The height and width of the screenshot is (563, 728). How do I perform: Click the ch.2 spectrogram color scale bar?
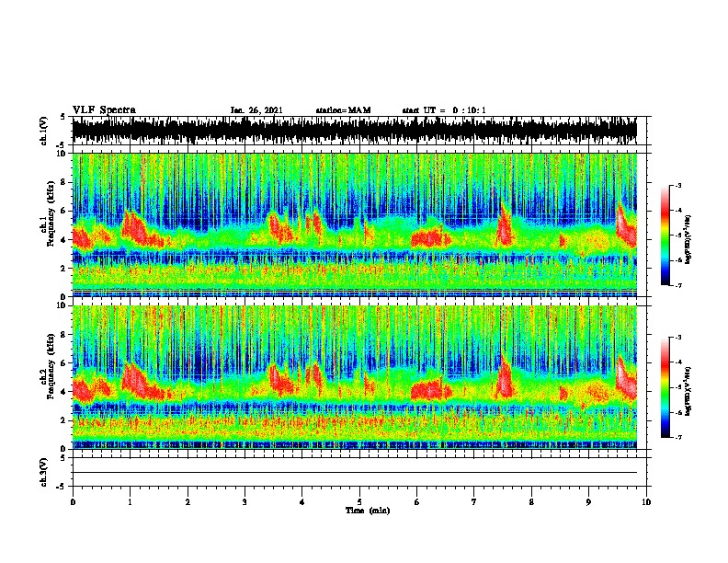point(665,387)
